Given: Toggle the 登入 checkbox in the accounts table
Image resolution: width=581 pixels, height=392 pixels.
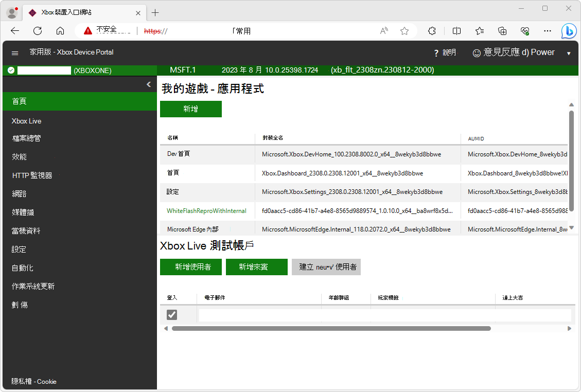Looking at the screenshot, I should [171, 314].
